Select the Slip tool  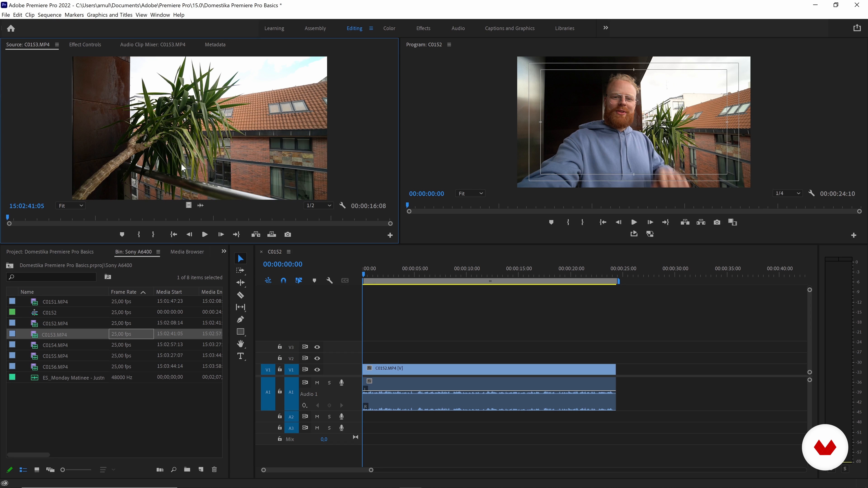coord(241,307)
